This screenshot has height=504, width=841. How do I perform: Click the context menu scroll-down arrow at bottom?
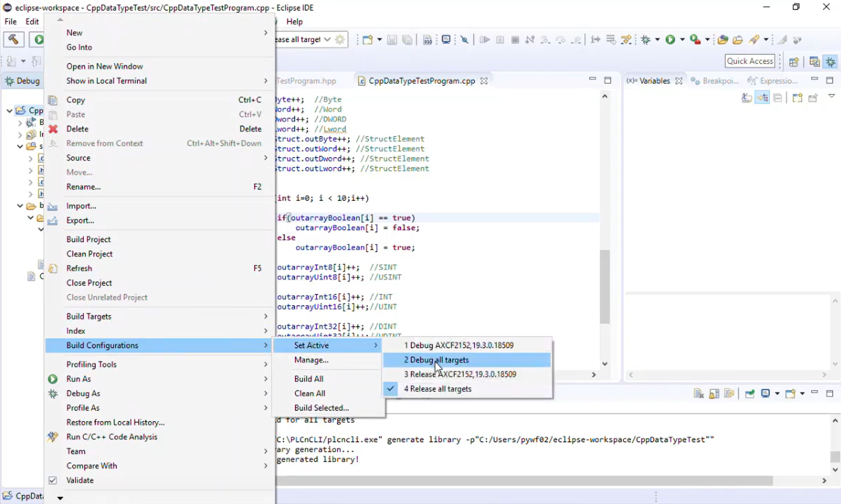click(60, 498)
